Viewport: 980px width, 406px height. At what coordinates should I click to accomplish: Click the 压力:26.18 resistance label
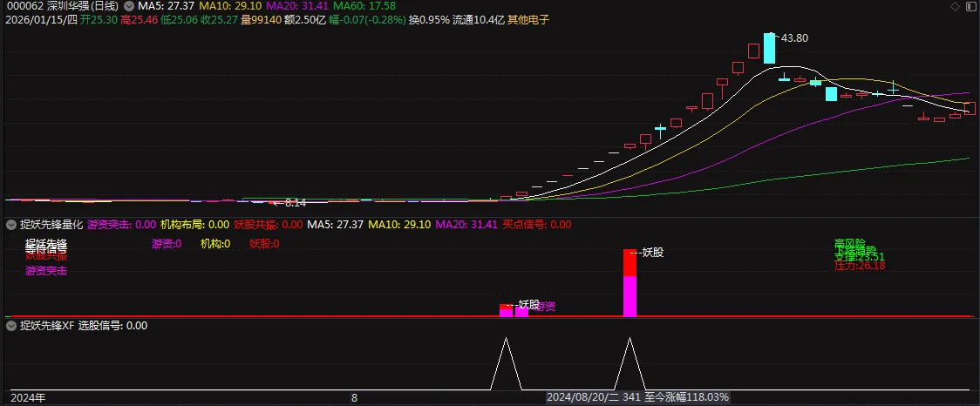pyautogui.click(x=860, y=266)
